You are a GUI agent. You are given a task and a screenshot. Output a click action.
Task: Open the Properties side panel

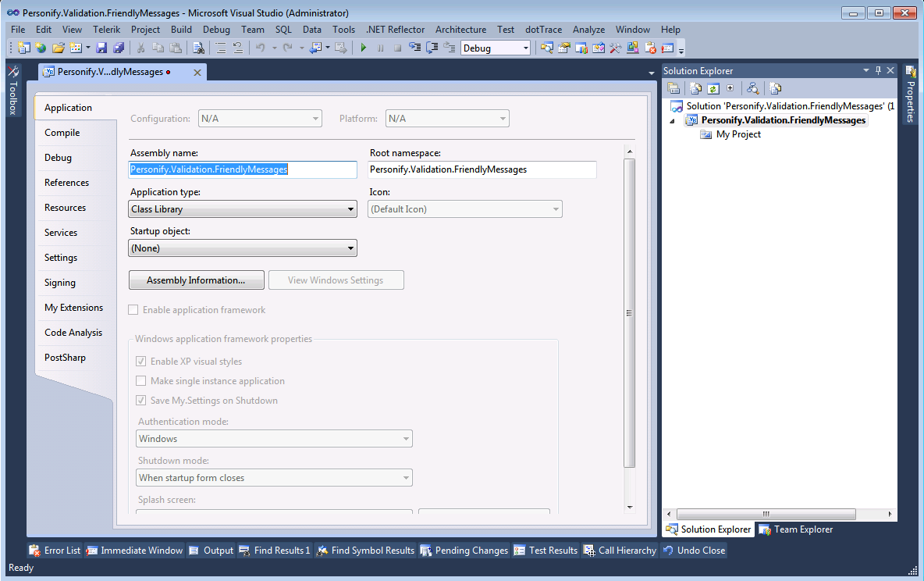911,94
